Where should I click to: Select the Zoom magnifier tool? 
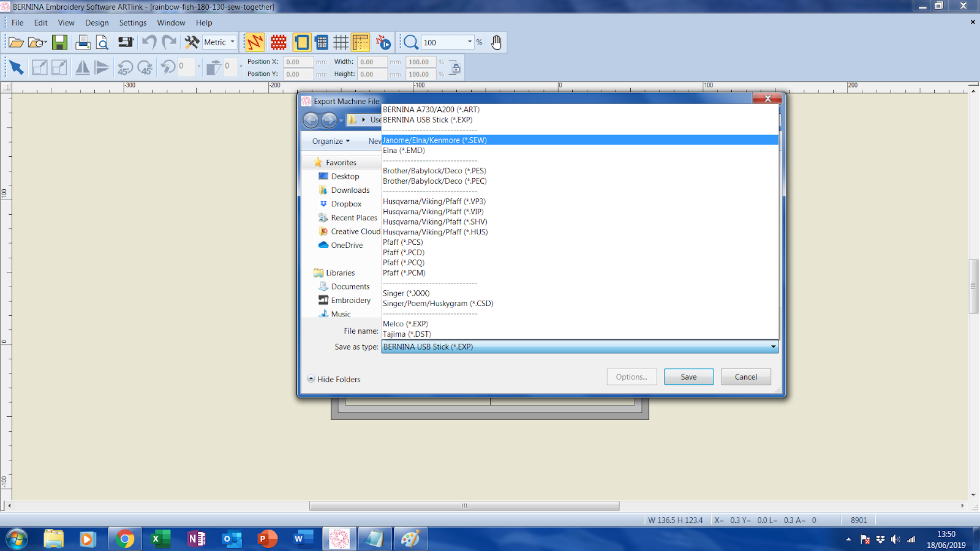(411, 42)
